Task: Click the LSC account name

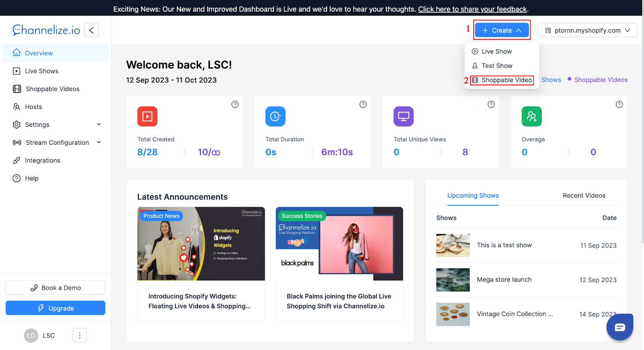Action: tap(49, 336)
